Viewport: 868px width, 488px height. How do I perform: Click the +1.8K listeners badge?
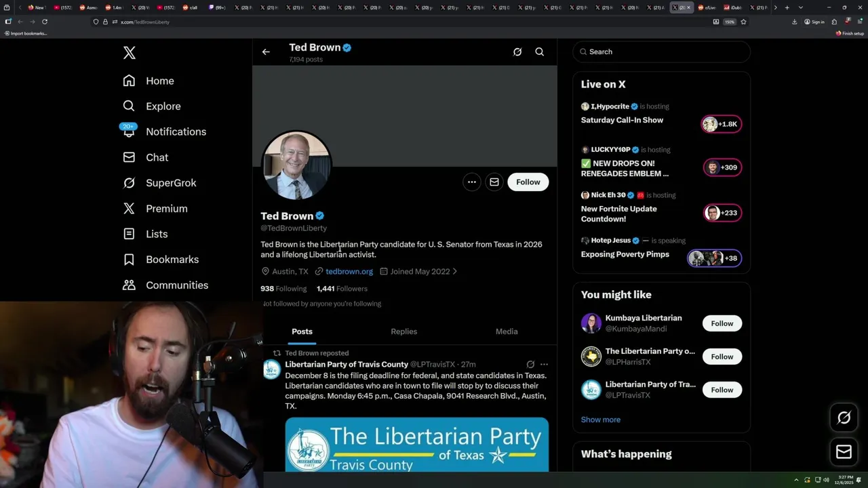click(722, 124)
